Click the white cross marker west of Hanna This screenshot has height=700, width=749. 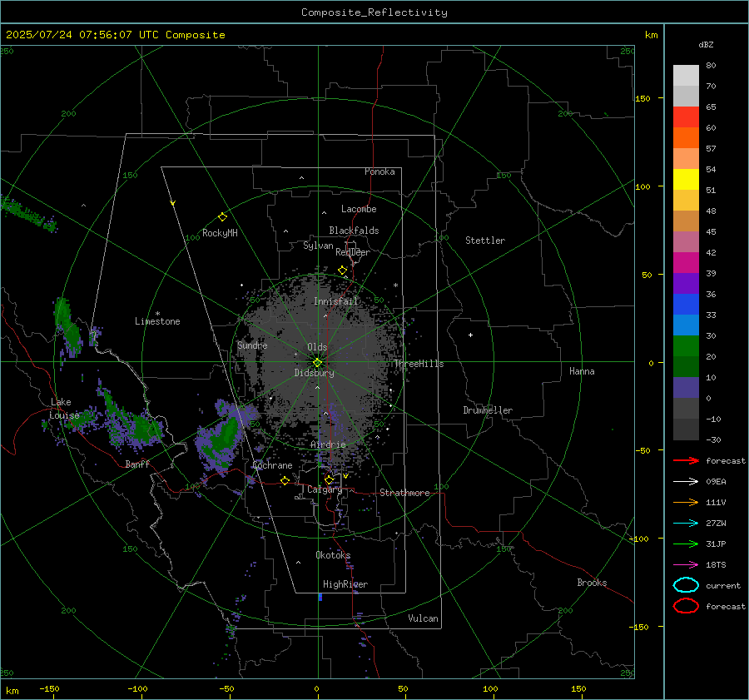pyautogui.click(x=470, y=335)
